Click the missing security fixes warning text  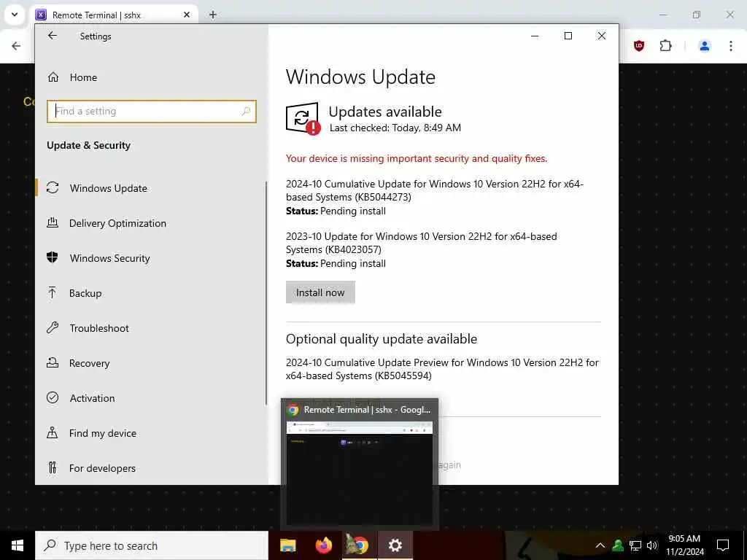[417, 158]
